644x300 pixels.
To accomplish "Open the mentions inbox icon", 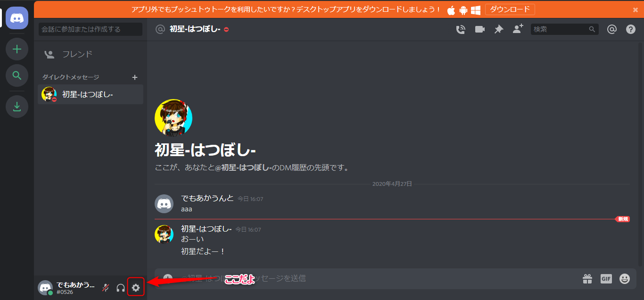I will point(611,29).
